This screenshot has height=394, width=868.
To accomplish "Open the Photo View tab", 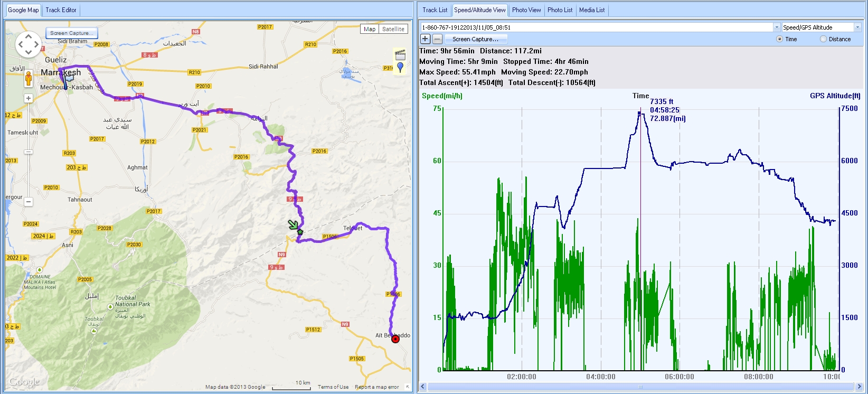I will click(x=526, y=10).
